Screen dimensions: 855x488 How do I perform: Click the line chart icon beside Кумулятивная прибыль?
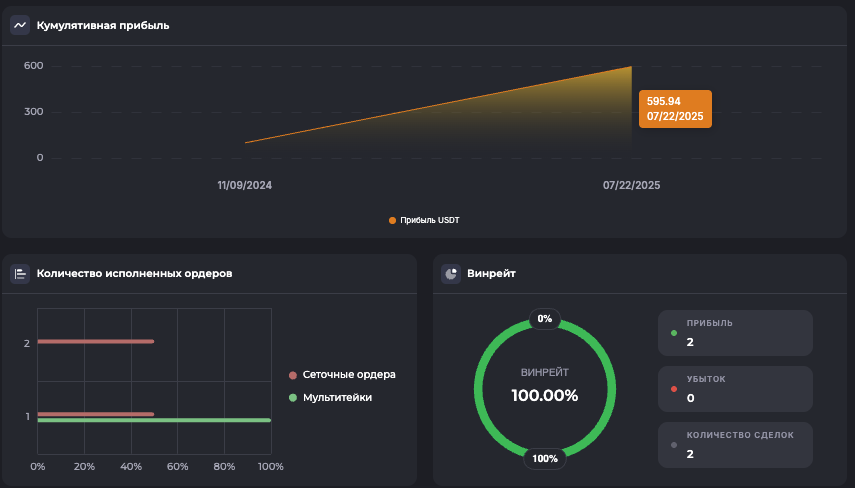pyautogui.click(x=20, y=25)
